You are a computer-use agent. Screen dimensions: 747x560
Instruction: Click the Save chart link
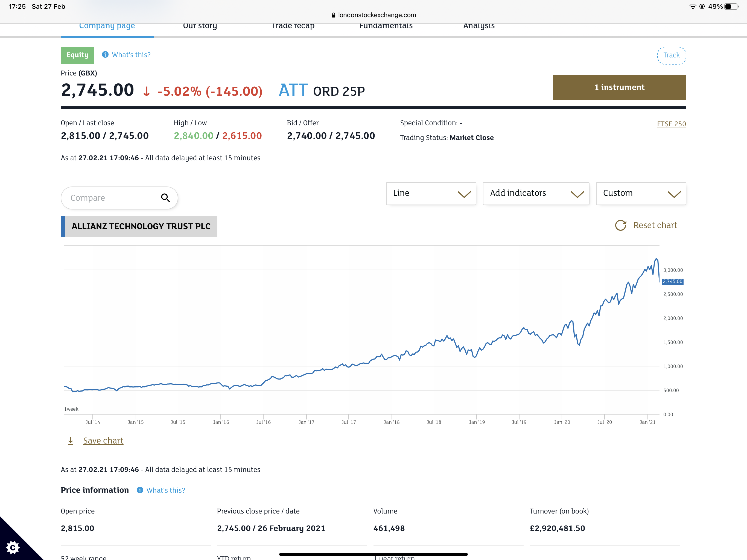click(103, 441)
